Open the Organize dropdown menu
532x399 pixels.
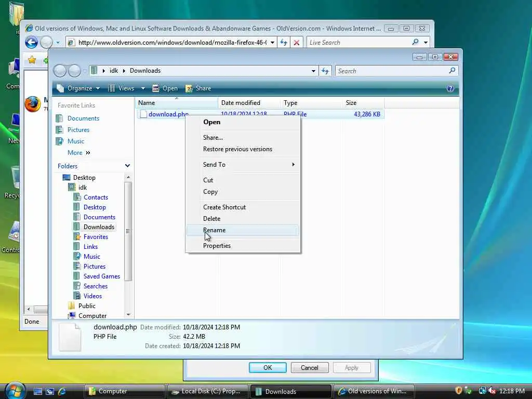click(78, 88)
